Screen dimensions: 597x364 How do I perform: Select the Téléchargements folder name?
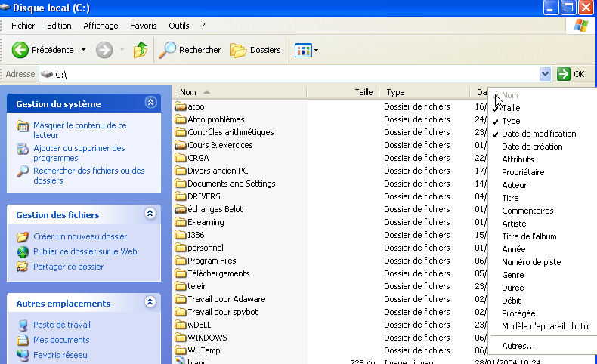218,273
